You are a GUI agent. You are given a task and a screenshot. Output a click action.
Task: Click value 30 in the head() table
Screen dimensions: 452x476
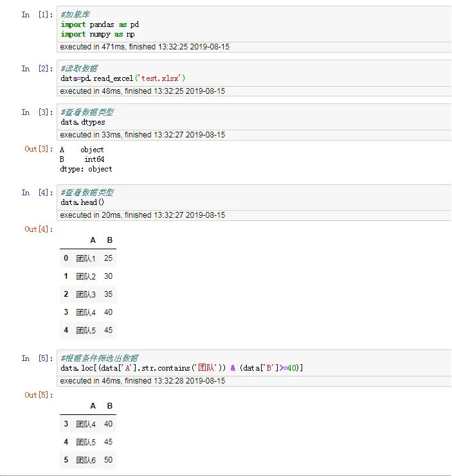pos(108,276)
